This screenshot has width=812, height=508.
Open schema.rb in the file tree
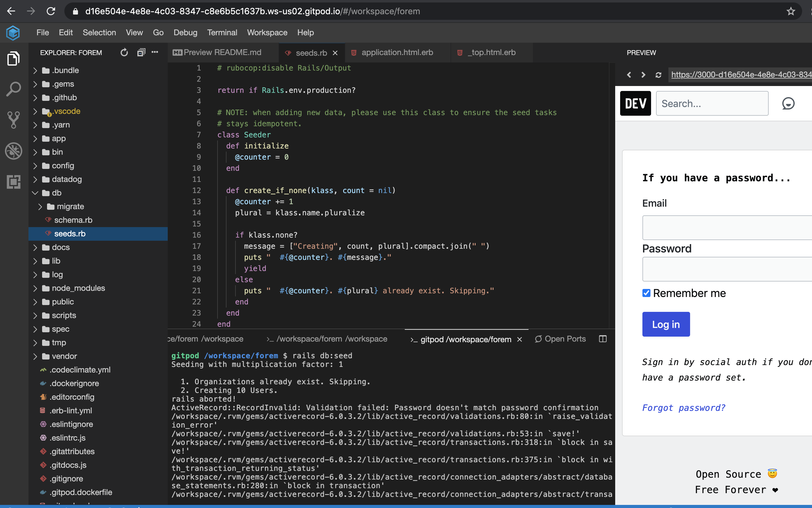click(x=73, y=220)
